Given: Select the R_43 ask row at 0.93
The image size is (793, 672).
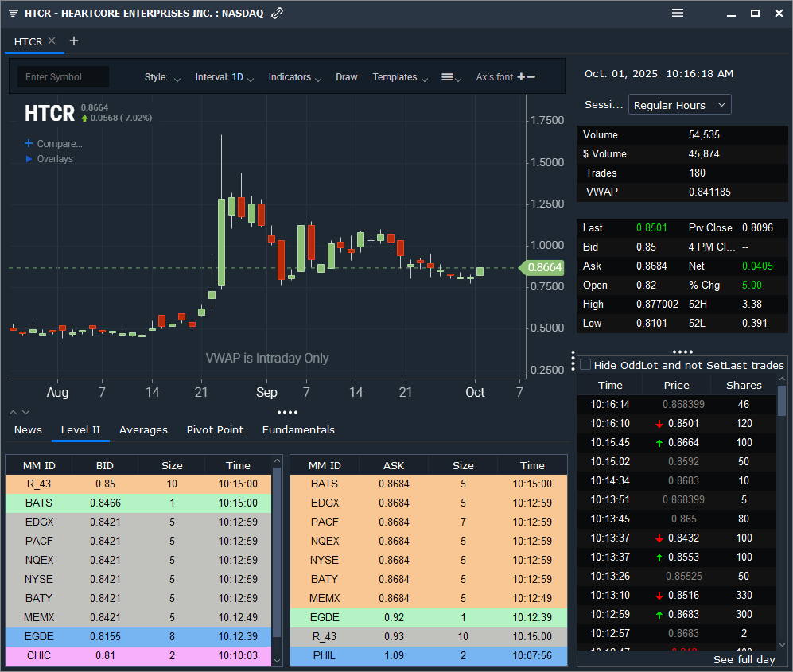Looking at the screenshot, I should 429,636.
